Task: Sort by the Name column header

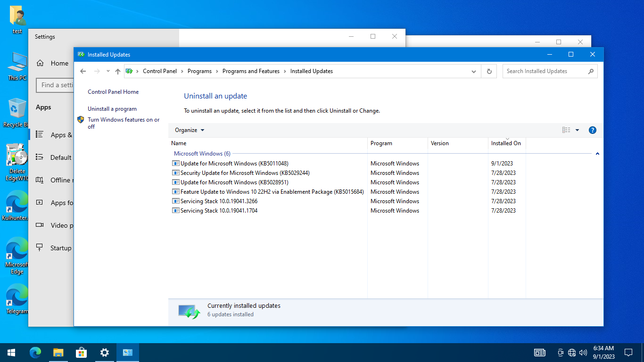Action: coord(268,143)
